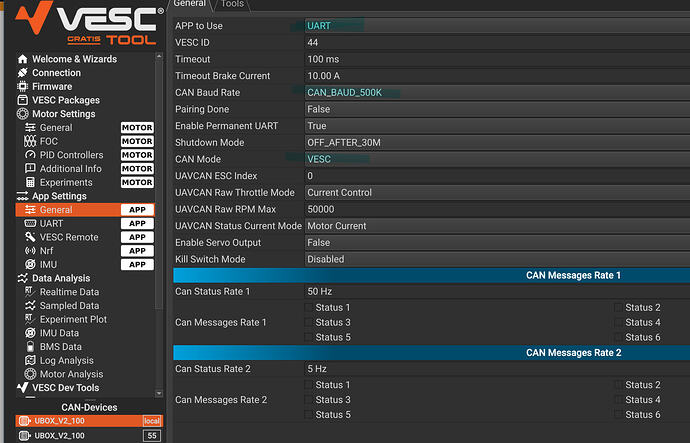Click VESC Remote icon

30,237
